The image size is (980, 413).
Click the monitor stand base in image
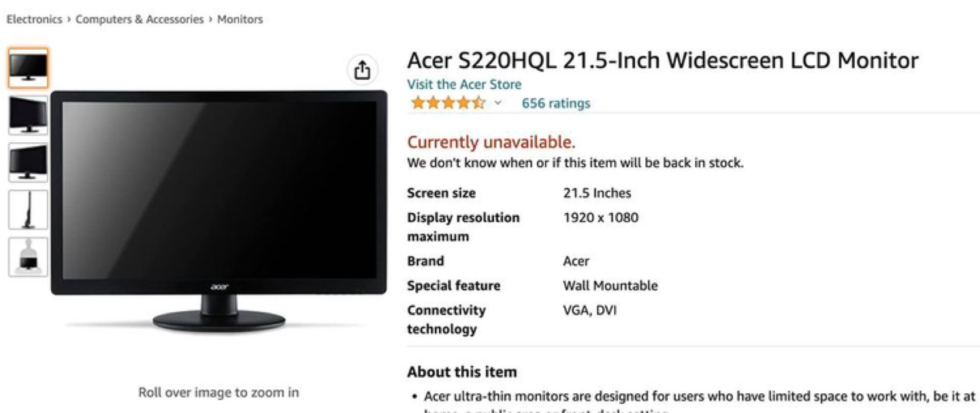(x=218, y=320)
